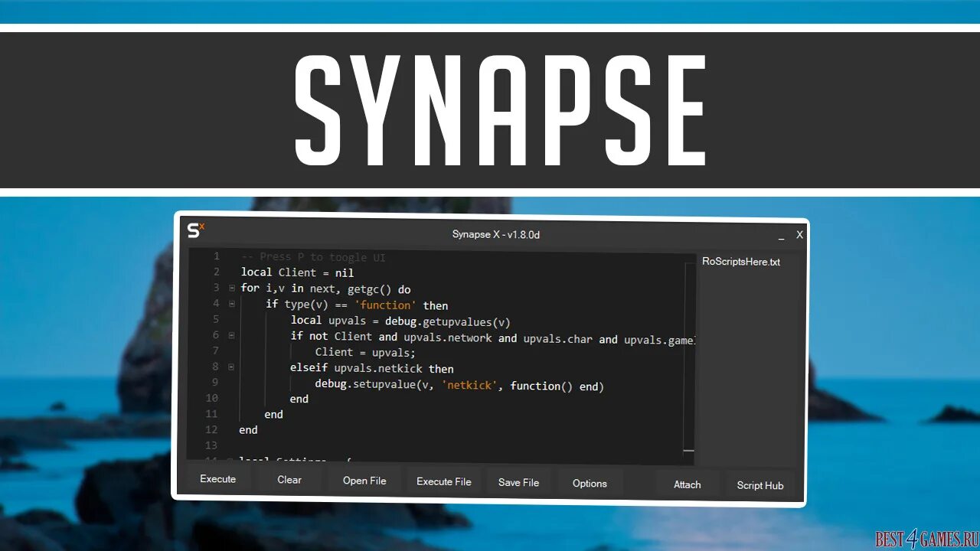
Task: Click the Synapse X v1.8.0d title text
Action: point(496,235)
